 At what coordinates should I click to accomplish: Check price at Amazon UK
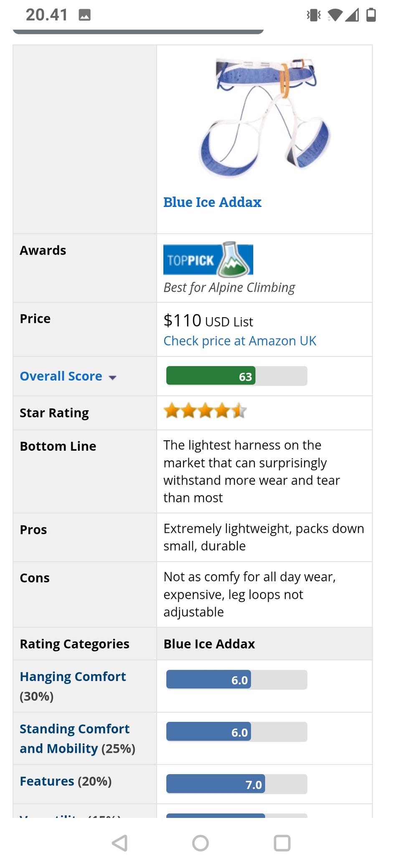click(240, 341)
